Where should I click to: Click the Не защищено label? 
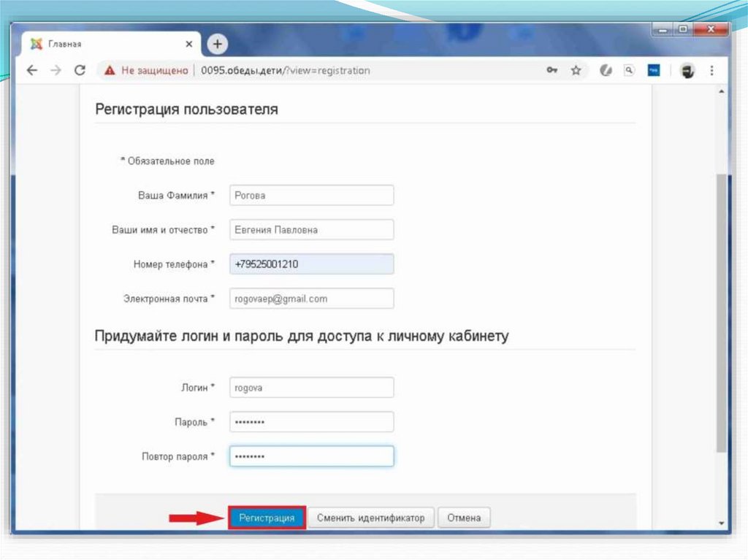(155, 71)
